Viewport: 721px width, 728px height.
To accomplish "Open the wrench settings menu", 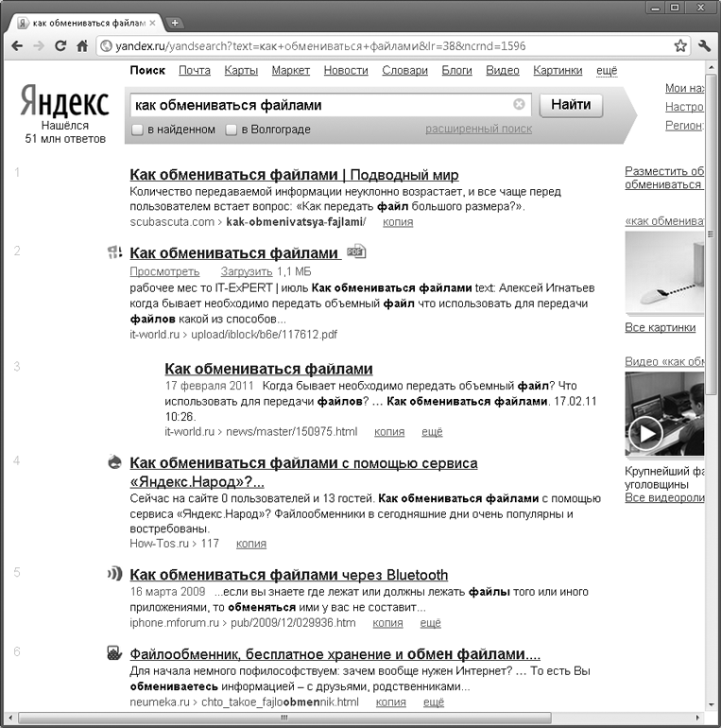I will tap(704, 45).
